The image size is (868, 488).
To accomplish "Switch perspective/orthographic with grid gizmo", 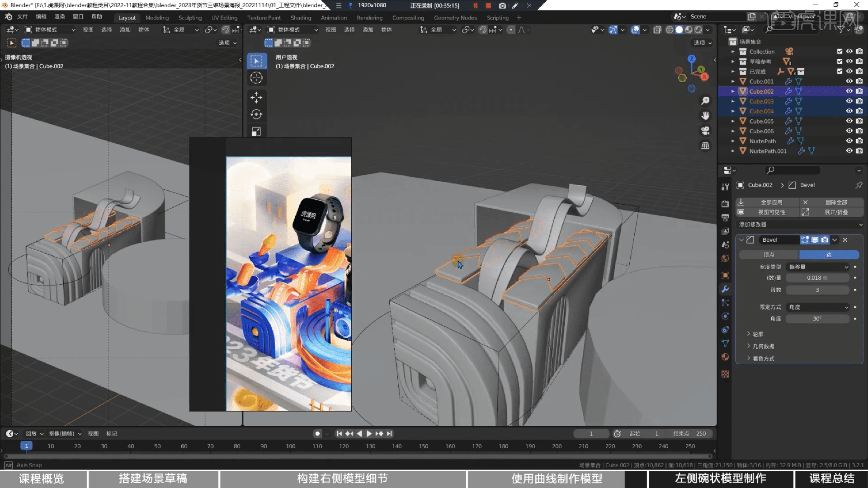I will 705,145.
